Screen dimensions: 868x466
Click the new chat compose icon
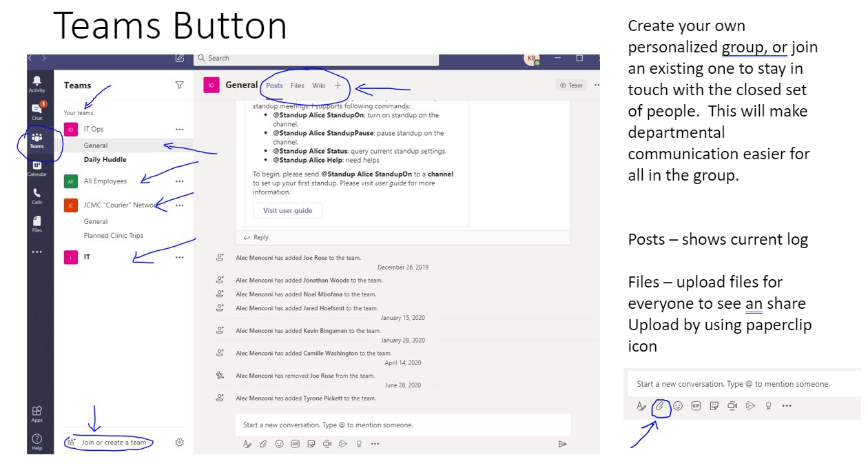tap(180, 59)
